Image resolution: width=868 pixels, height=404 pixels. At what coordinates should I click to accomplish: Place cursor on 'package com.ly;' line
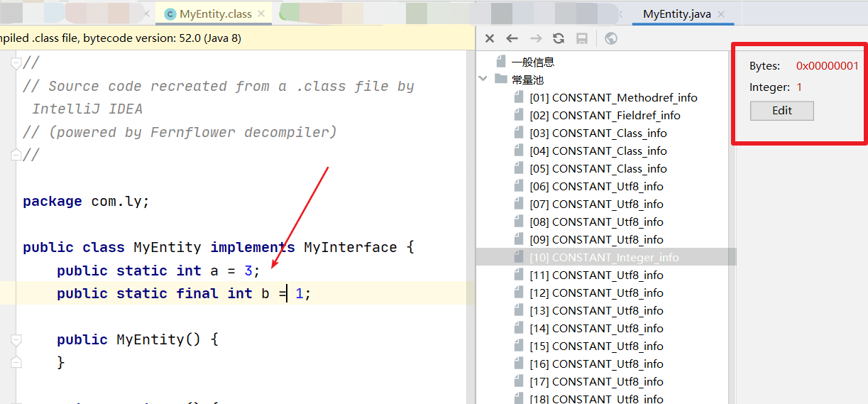pyautogui.click(x=86, y=202)
